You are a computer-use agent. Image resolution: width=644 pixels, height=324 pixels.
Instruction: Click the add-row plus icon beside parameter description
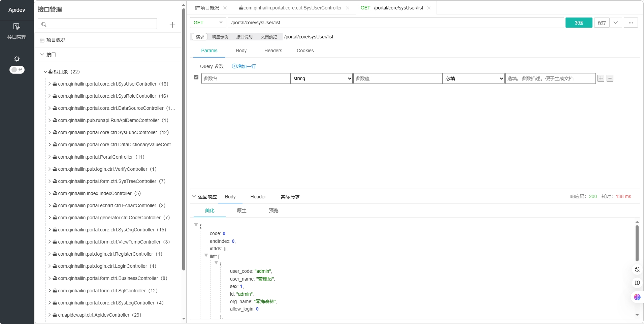tap(601, 78)
